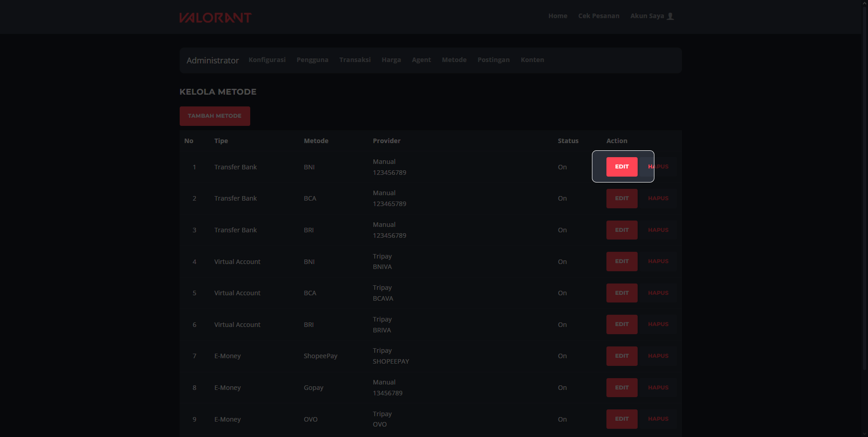868x437 pixels.
Task: Hapus the Transfer Bank BCA row
Action: click(658, 198)
